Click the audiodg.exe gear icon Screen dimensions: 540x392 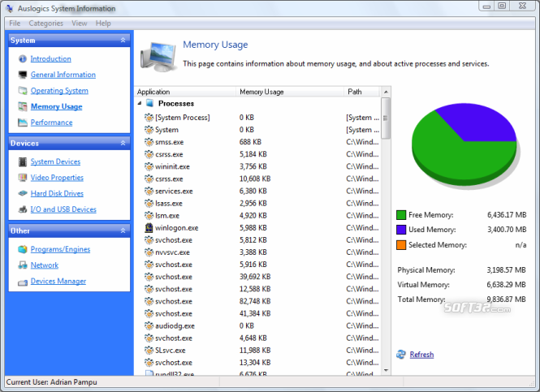coord(149,325)
